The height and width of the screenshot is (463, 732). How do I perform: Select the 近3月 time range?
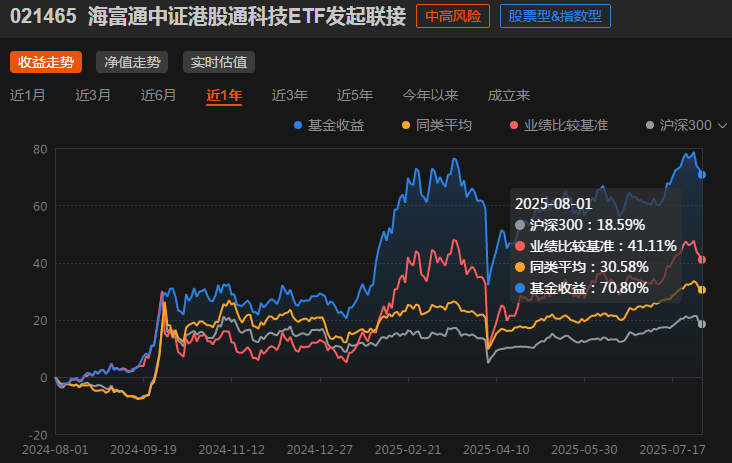coord(93,95)
